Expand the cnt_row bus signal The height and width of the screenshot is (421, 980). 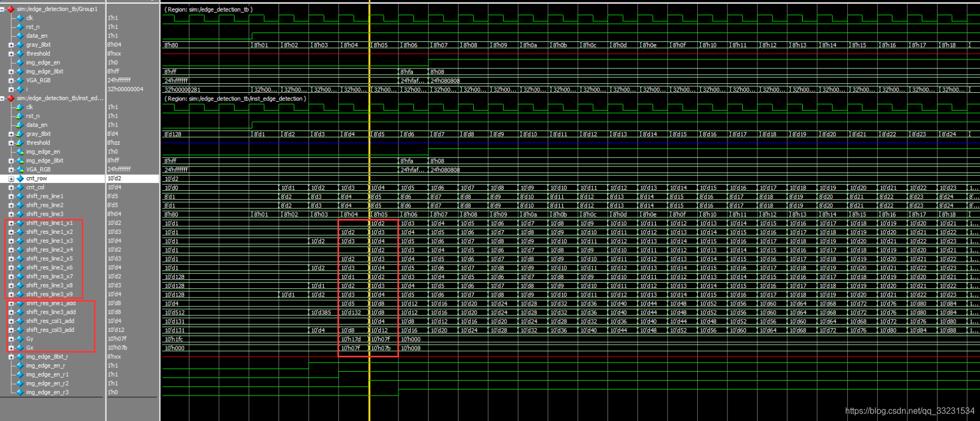(x=11, y=179)
